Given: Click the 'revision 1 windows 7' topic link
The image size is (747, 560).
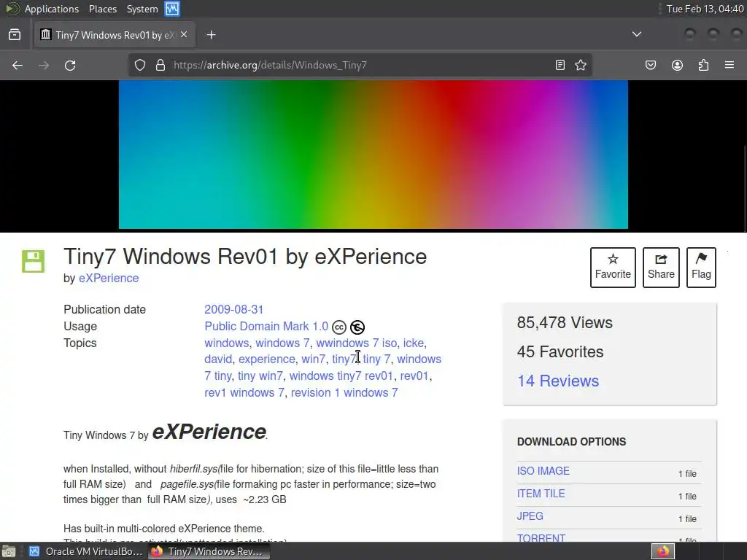Looking at the screenshot, I should (344, 392).
